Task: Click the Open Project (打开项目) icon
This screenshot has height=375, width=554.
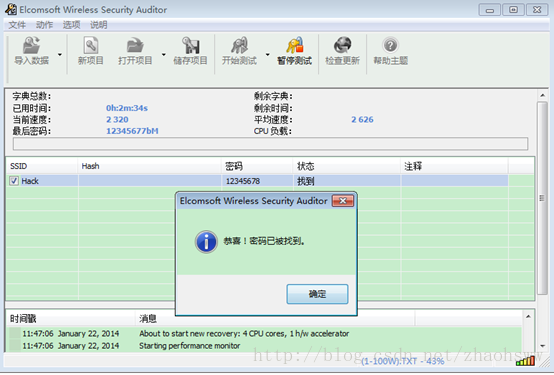Action: pos(135,46)
